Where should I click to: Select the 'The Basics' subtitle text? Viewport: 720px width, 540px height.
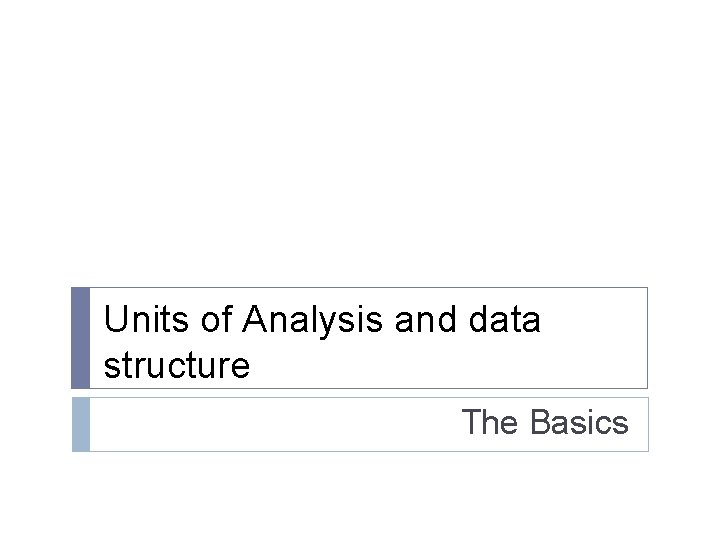[x=545, y=423]
